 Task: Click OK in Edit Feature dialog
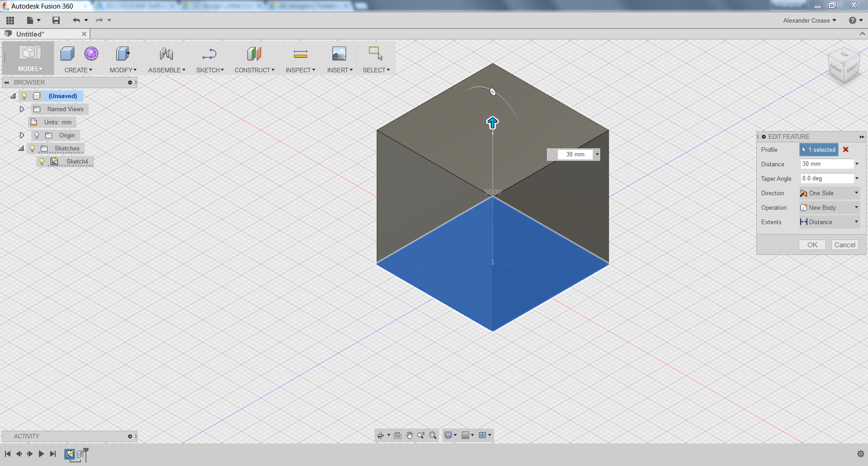coord(812,245)
